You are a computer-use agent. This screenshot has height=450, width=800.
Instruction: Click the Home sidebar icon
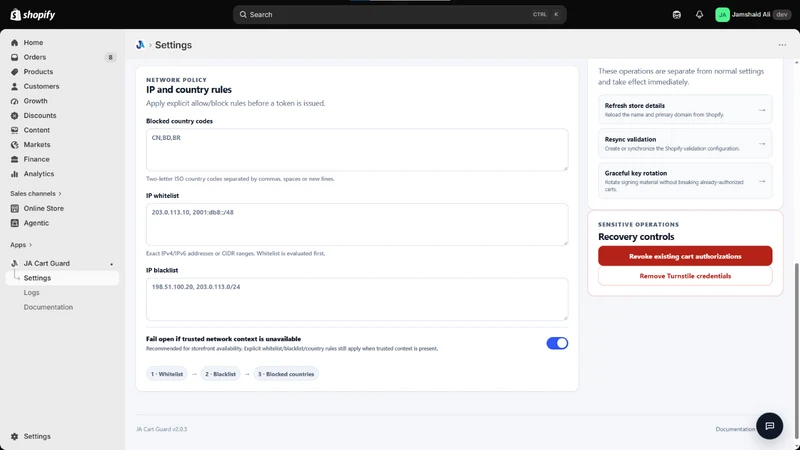(x=14, y=43)
